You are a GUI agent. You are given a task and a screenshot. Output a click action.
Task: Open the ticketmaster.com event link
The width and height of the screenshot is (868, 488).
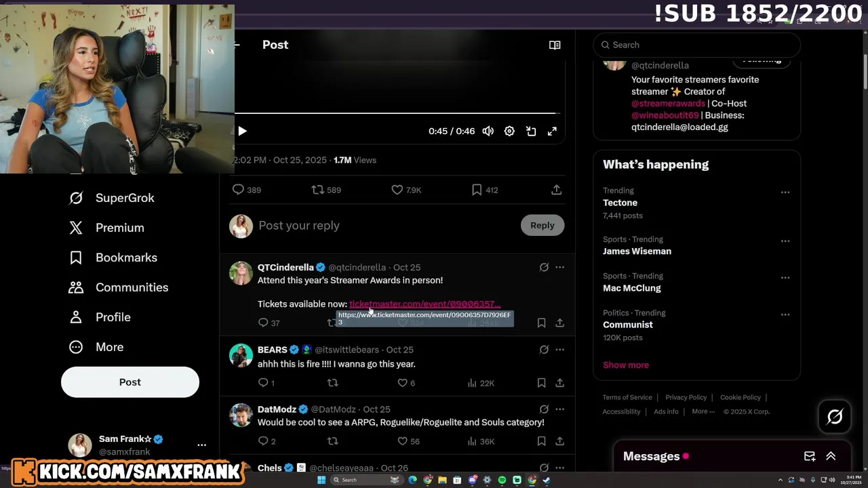point(425,304)
